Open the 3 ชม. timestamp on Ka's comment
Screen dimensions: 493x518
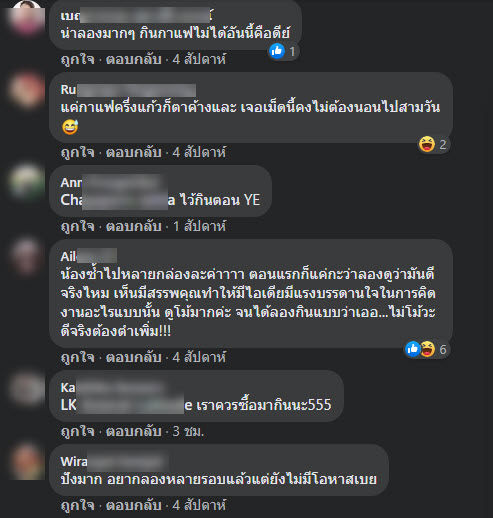(x=188, y=431)
